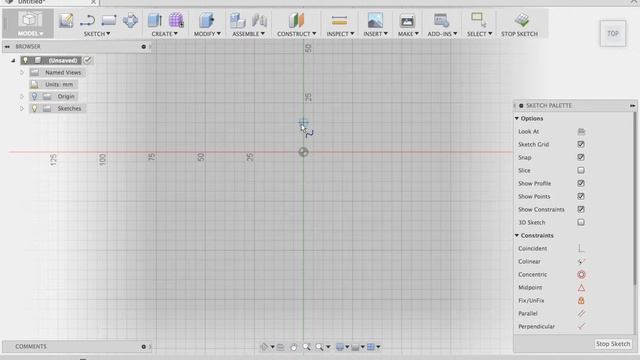Open the CONSTRUCT menu
Viewport: 640px width, 360px height.
[x=296, y=34]
